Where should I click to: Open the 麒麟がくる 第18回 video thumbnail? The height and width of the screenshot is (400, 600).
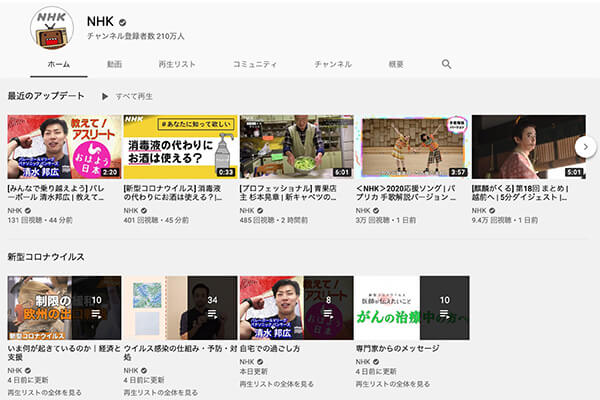pyautogui.click(x=529, y=147)
